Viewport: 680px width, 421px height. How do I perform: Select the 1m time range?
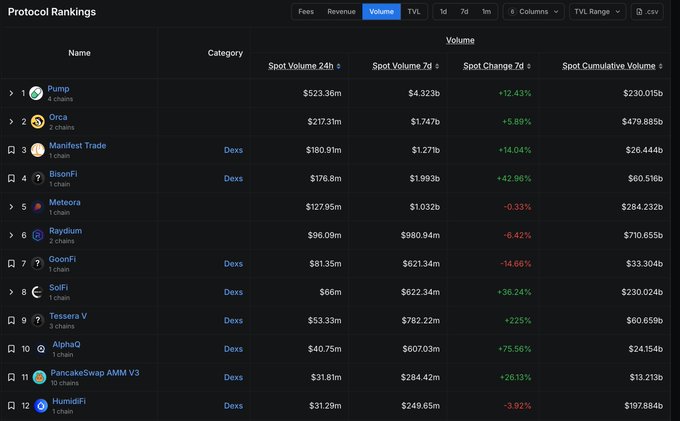tap(486, 12)
